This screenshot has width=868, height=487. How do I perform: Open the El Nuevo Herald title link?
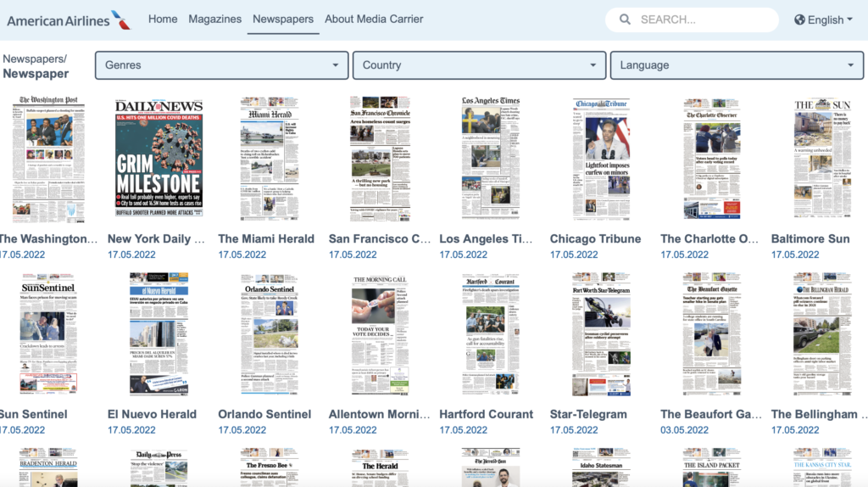(152, 415)
